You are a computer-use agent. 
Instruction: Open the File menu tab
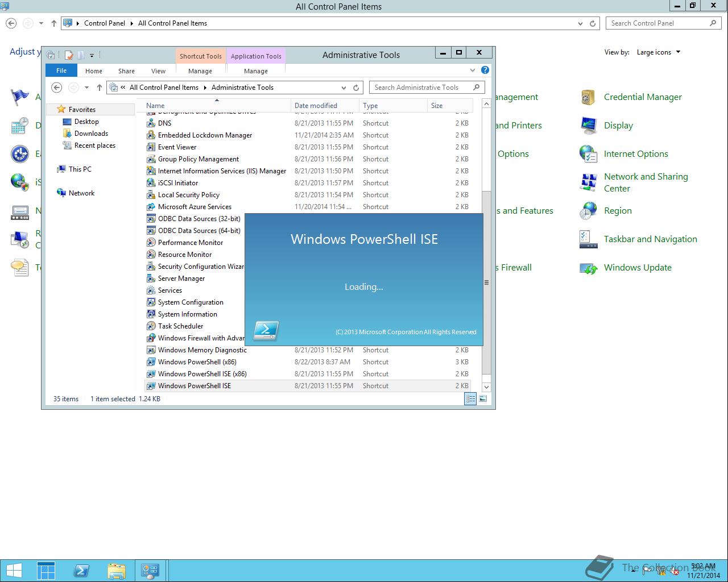click(61, 70)
